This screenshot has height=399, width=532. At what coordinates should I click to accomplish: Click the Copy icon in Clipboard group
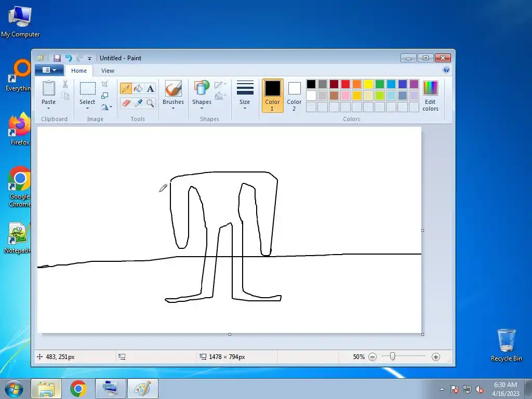pyautogui.click(x=65, y=96)
